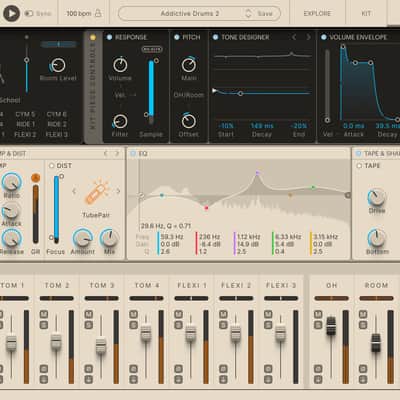
Task: Select the RIDE 2 kitpiece
Action: click(57, 124)
